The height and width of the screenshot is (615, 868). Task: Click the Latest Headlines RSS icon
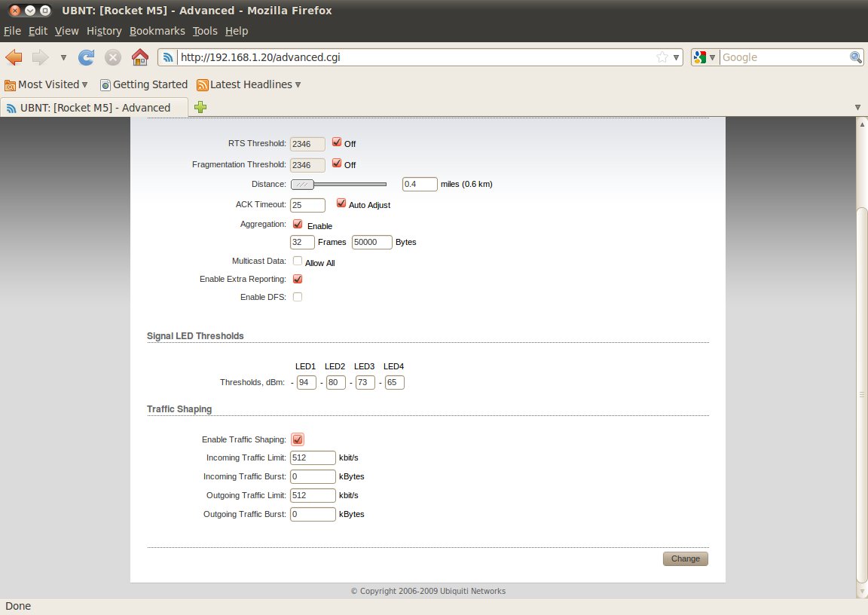(x=203, y=85)
